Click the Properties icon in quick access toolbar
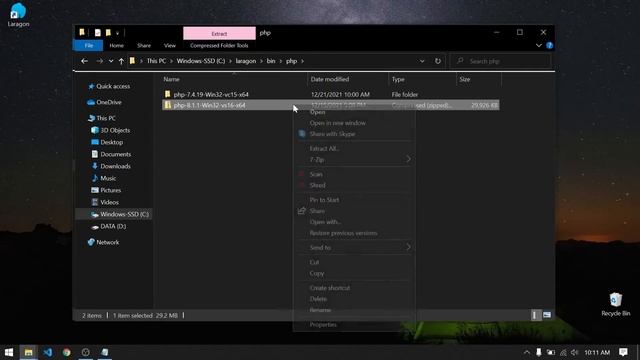 (98, 33)
